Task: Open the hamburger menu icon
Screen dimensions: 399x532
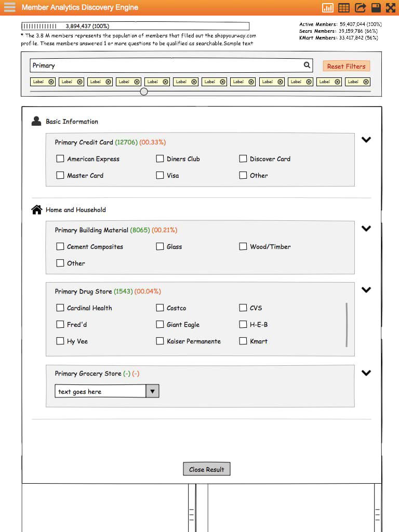Action: [9, 7]
